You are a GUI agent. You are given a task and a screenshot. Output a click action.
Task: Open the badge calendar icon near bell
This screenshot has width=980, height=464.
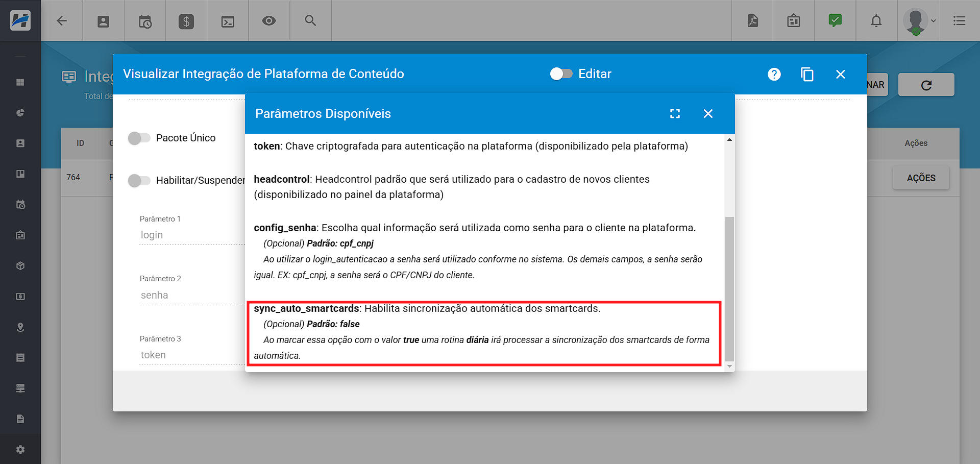(794, 21)
